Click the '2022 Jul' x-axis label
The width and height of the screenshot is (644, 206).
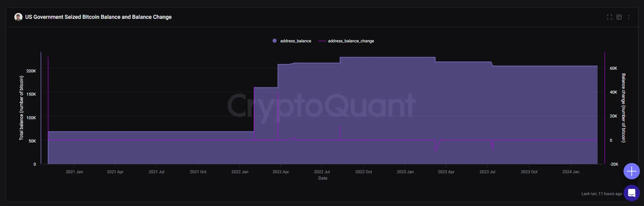[322, 172]
